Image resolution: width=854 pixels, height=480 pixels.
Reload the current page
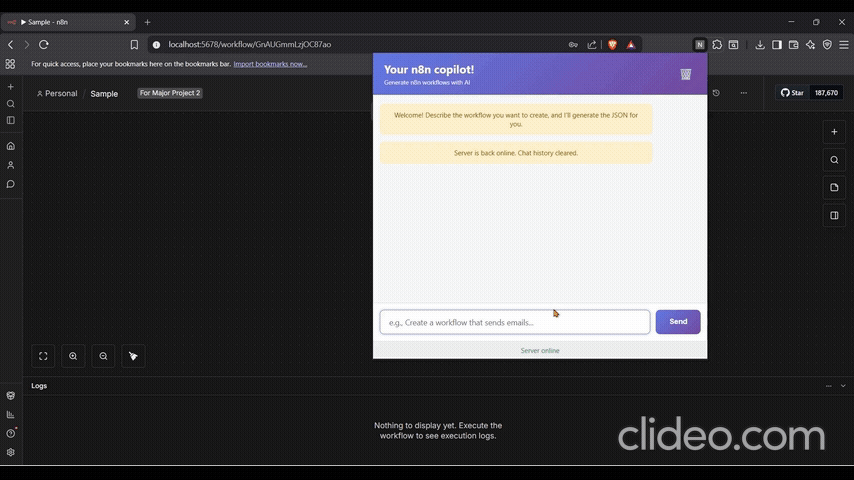tap(44, 45)
